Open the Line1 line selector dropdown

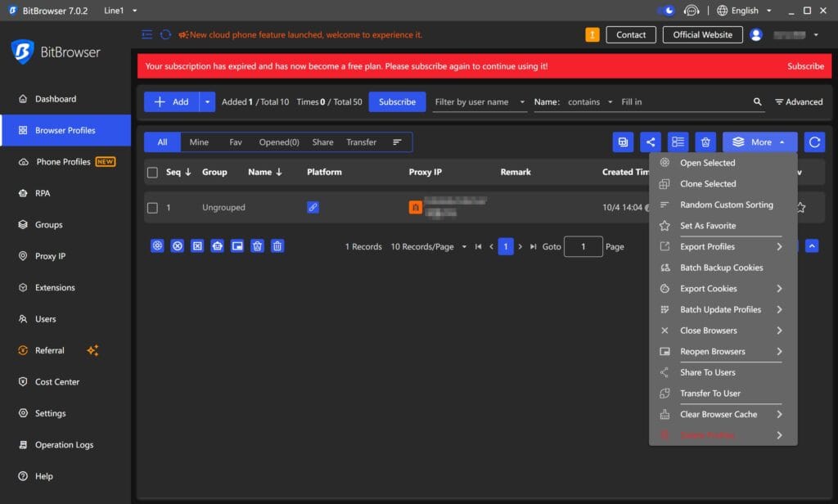(121, 11)
